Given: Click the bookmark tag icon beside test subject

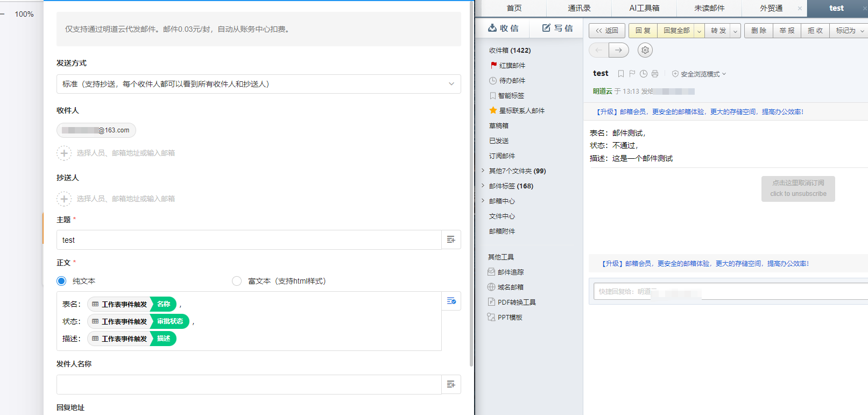Looking at the screenshot, I should pos(620,74).
